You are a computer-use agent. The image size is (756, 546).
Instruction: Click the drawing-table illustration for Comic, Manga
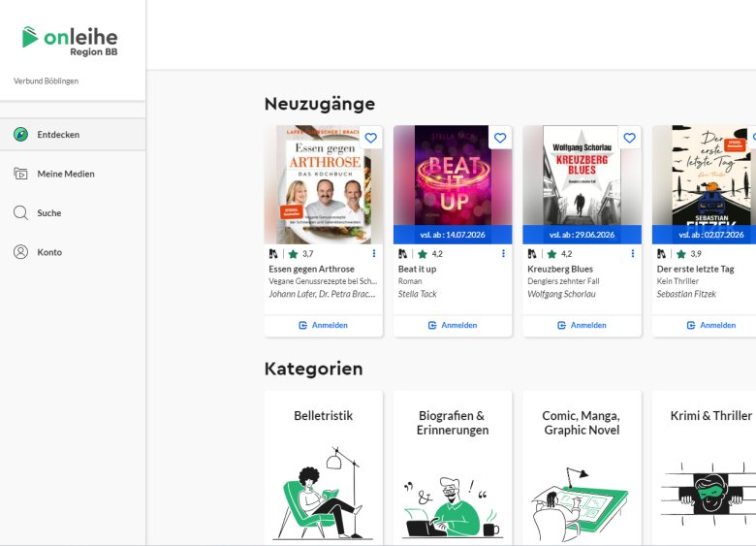point(580,505)
